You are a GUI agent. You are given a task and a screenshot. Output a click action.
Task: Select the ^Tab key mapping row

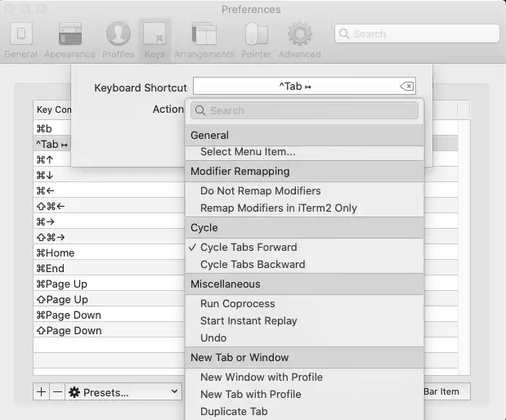[51, 144]
